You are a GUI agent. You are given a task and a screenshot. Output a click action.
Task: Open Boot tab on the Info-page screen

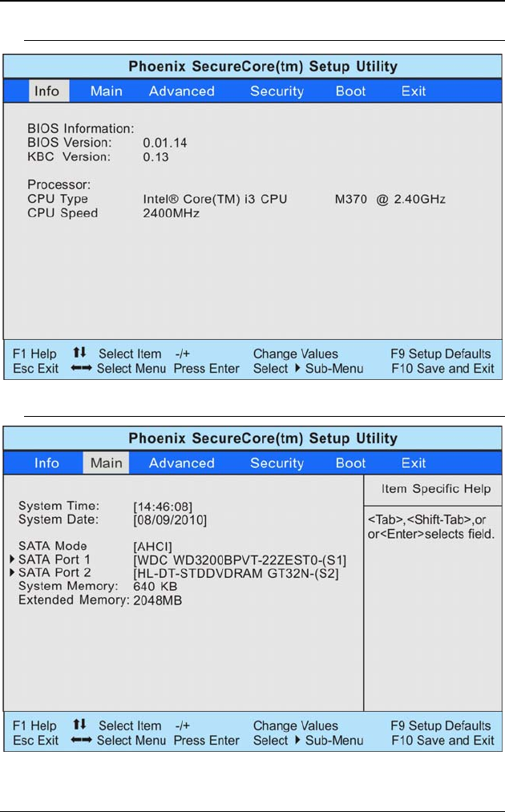(x=350, y=91)
